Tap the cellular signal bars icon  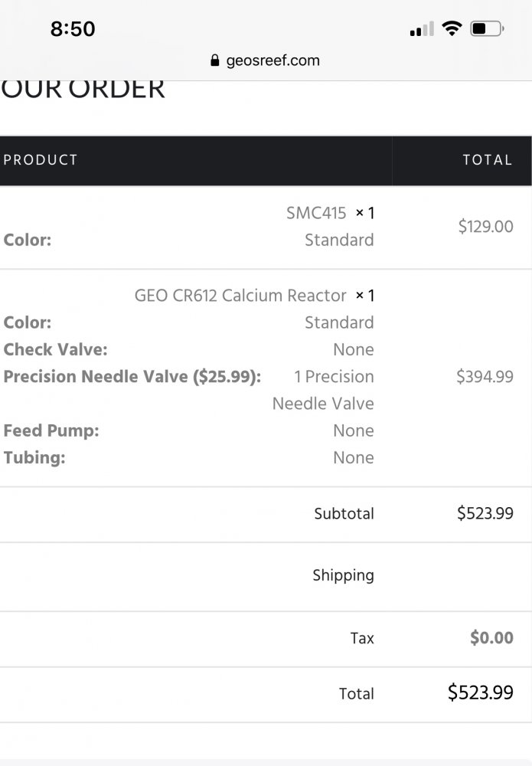click(421, 30)
